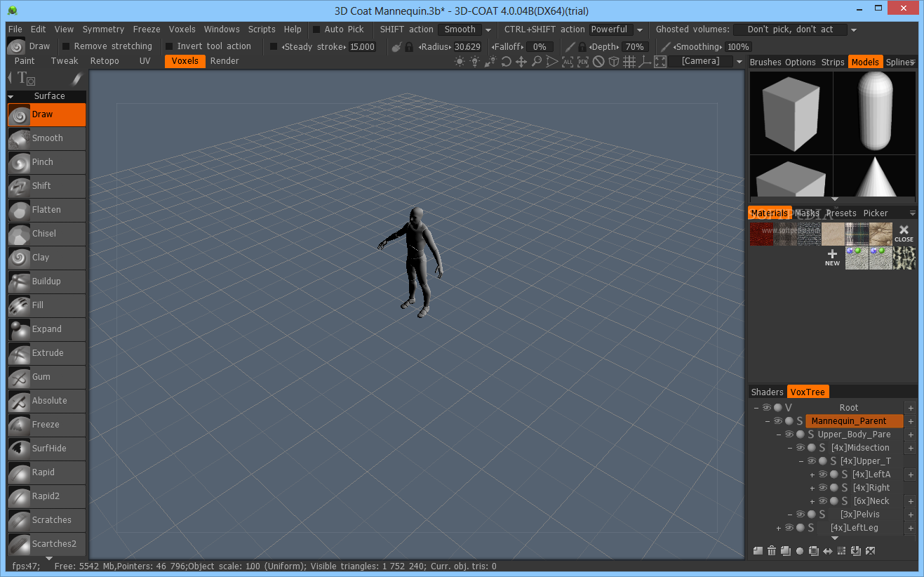The height and width of the screenshot is (577, 924).
Task: Click the Radius value field
Action: click(x=467, y=47)
